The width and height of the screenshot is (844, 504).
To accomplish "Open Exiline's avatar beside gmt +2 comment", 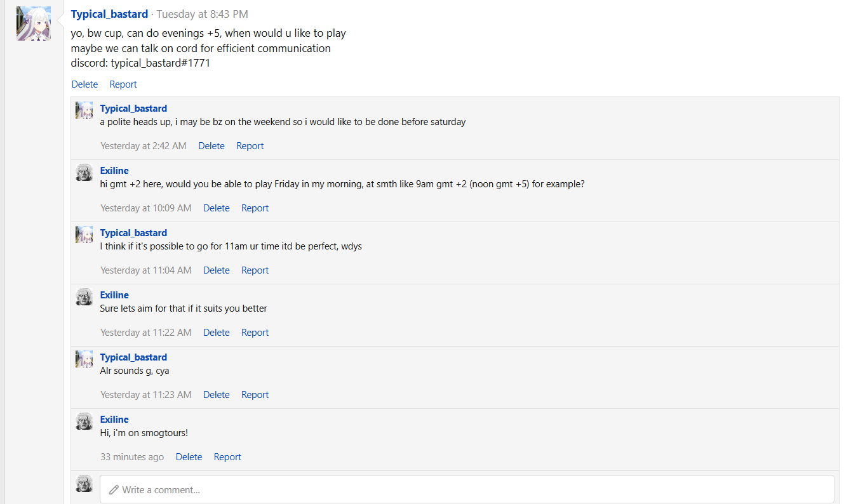I will click(84, 172).
